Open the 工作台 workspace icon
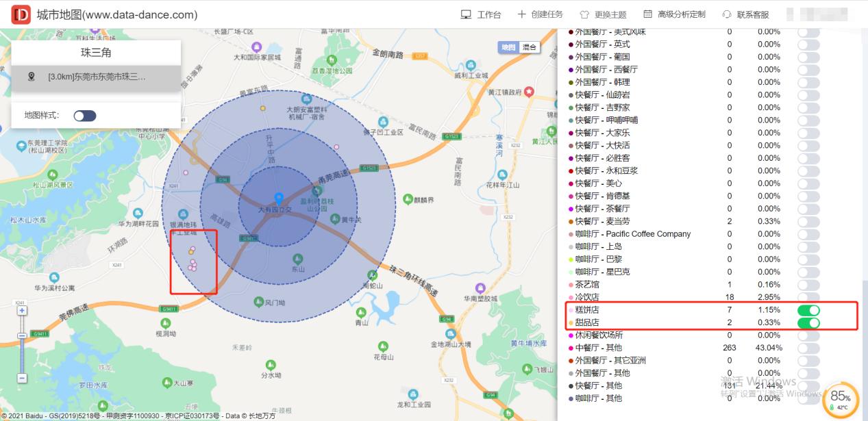The height and width of the screenshot is (421, 868). click(x=467, y=14)
